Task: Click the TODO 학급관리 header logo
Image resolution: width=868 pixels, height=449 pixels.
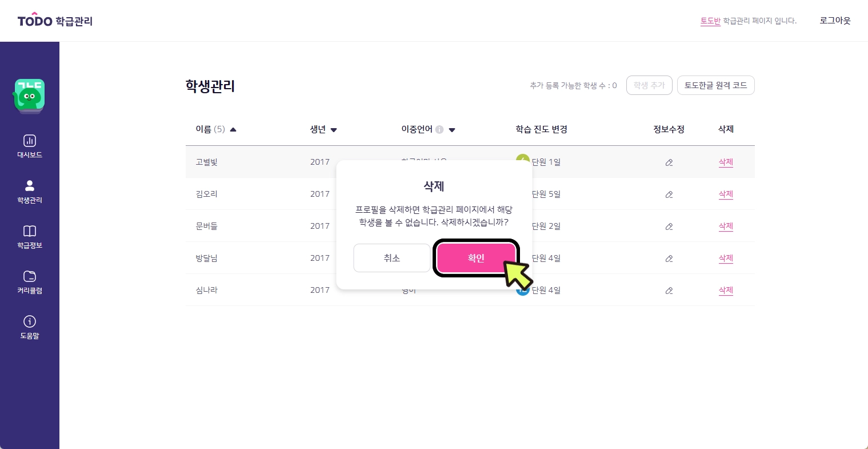Action: click(55, 21)
